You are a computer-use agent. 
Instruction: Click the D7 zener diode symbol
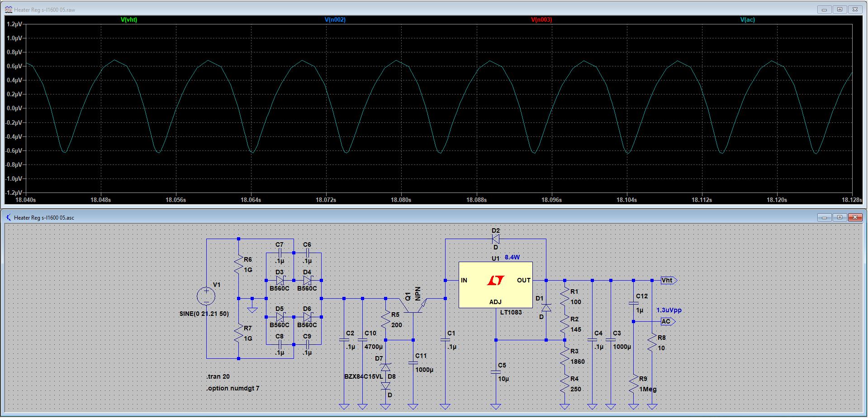385,367
